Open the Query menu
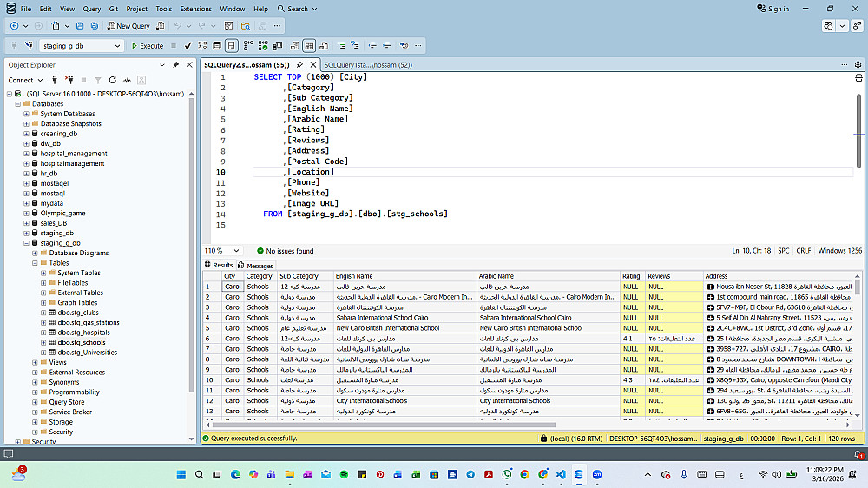Image resolution: width=868 pixels, height=488 pixels. tap(91, 9)
